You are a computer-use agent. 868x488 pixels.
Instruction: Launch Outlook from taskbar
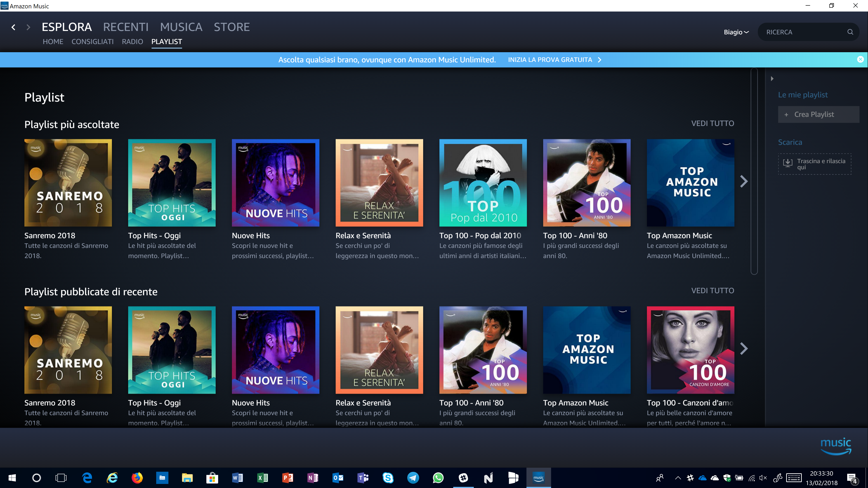pyautogui.click(x=338, y=478)
